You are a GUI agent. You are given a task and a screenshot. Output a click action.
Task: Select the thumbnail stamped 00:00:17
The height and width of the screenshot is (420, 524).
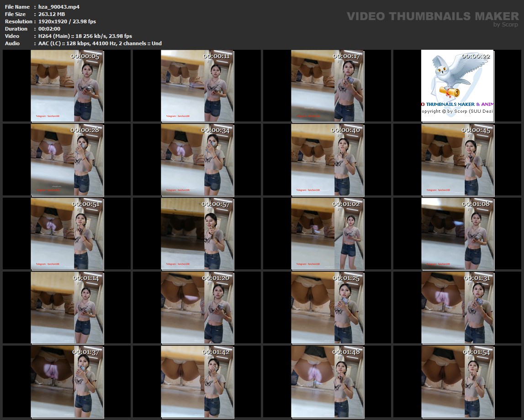[x=327, y=86]
